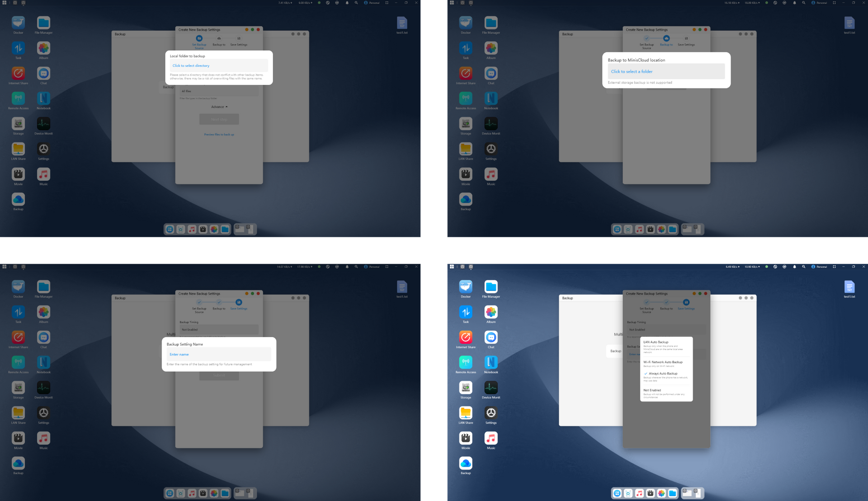This screenshot has height=501, width=868.
Task: Open Album app on the undimmed desktop
Action: pyautogui.click(x=491, y=312)
